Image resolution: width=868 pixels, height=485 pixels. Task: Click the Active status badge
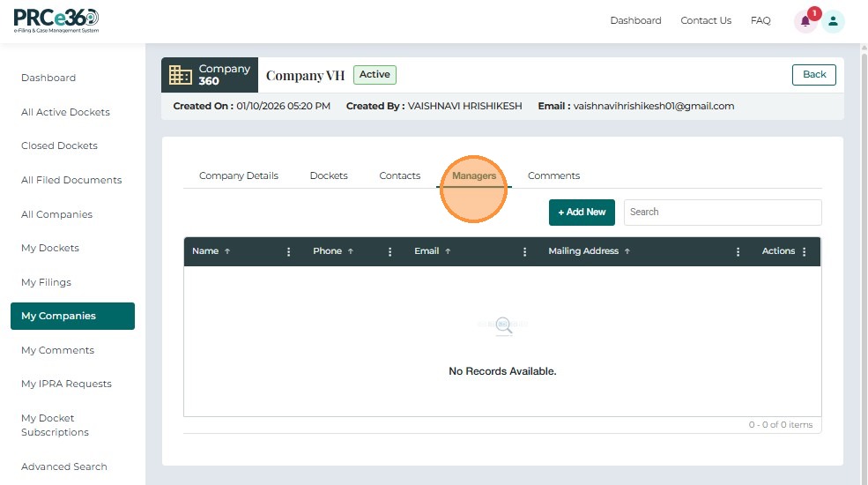pyautogui.click(x=375, y=75)
